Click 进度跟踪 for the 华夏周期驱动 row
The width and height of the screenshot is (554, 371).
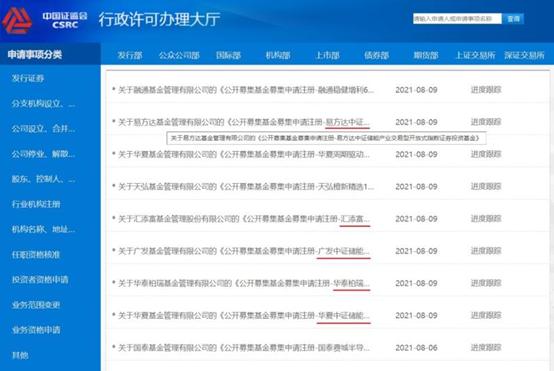point(486,154)
